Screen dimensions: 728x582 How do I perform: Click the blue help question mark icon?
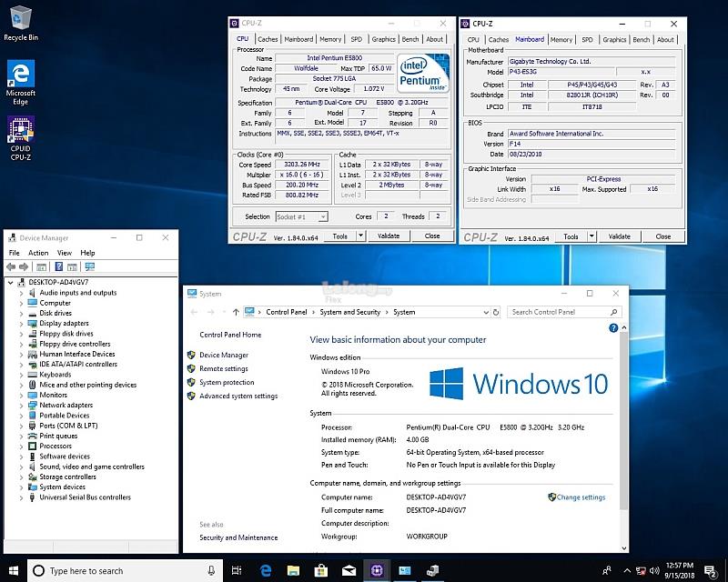coord(613,328)
